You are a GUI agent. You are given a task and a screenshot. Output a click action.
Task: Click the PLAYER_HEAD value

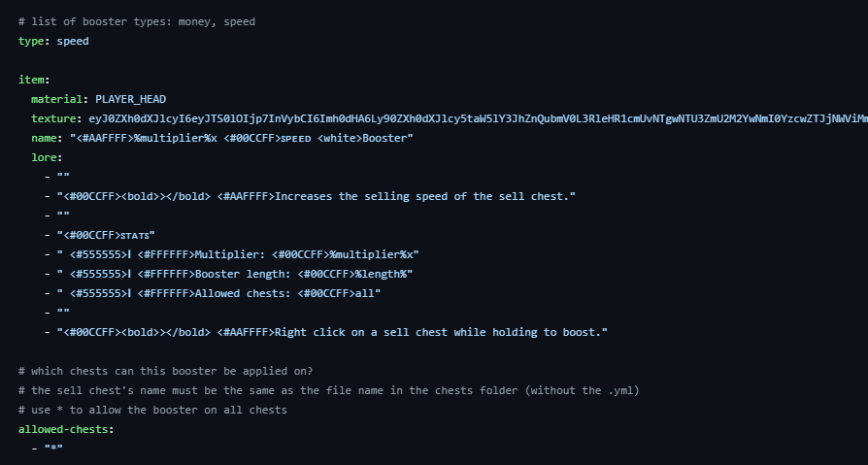pos(130,99)
